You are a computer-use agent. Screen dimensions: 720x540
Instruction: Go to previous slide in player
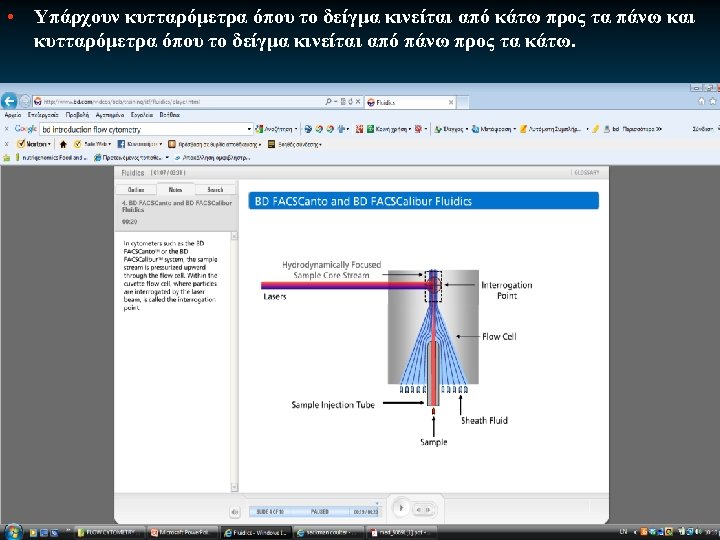click(x=418, y=510)
